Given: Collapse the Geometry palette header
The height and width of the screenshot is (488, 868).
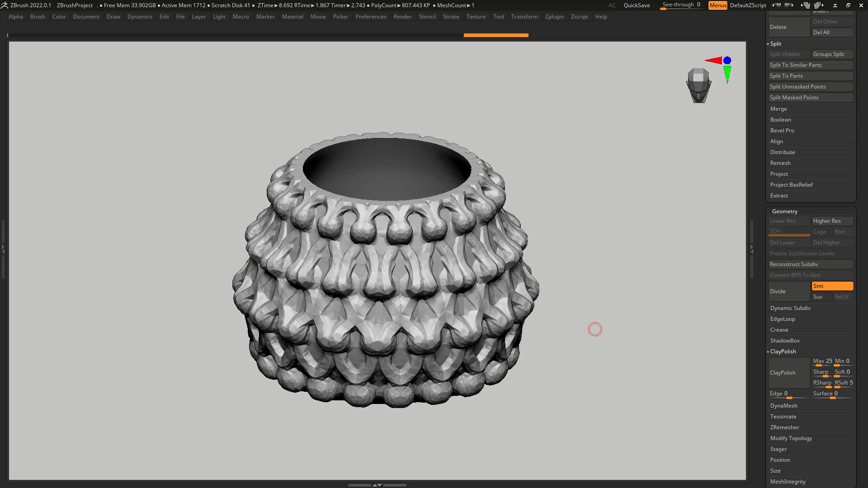Looking at the screenshot, I should tap(785, 211).
